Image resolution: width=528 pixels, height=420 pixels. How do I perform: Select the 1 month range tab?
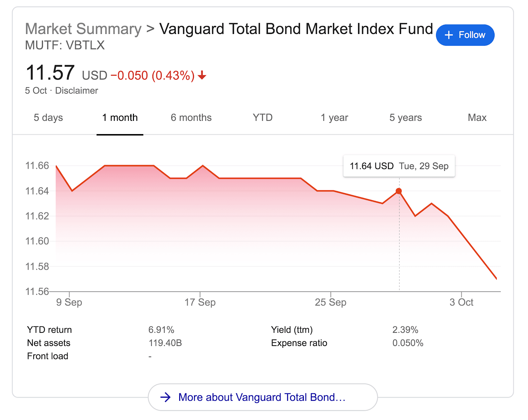[x=120, y=118]
